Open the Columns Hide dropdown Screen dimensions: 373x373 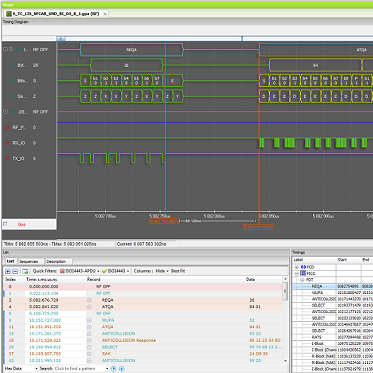(x=162, y=271)
